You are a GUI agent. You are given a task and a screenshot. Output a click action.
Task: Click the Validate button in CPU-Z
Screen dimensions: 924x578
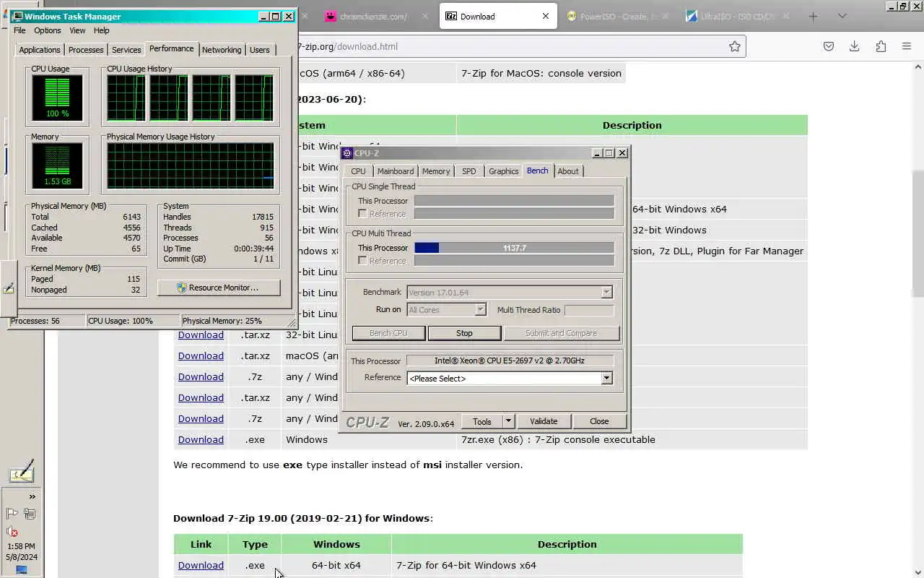[x=544, y=421]
